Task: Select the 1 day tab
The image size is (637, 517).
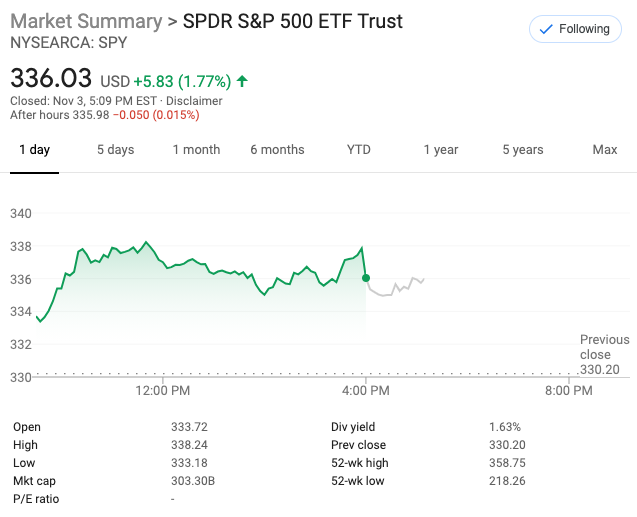Action: pos(34,150)
